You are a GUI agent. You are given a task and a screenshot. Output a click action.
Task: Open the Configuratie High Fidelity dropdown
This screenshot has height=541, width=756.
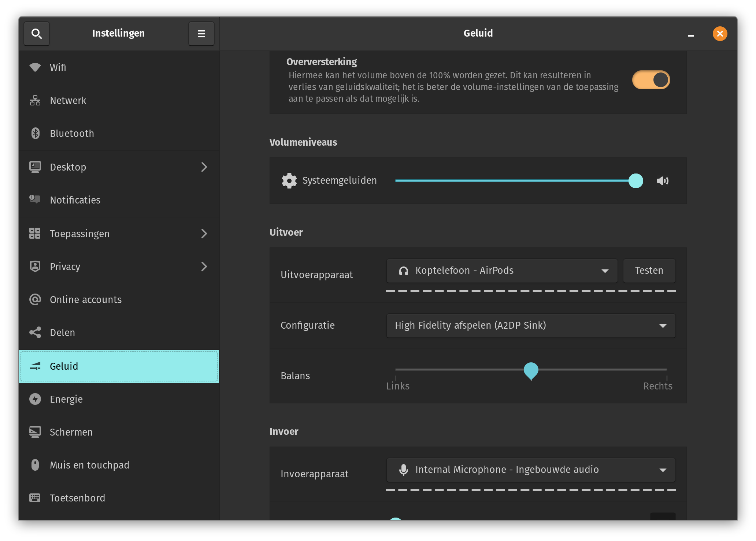[531, 325]
